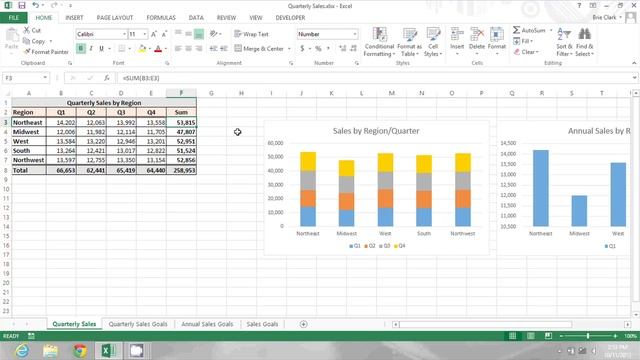640x360 pixels.
Task: Click Decrease Indent icon
Action: pos(213,49)
